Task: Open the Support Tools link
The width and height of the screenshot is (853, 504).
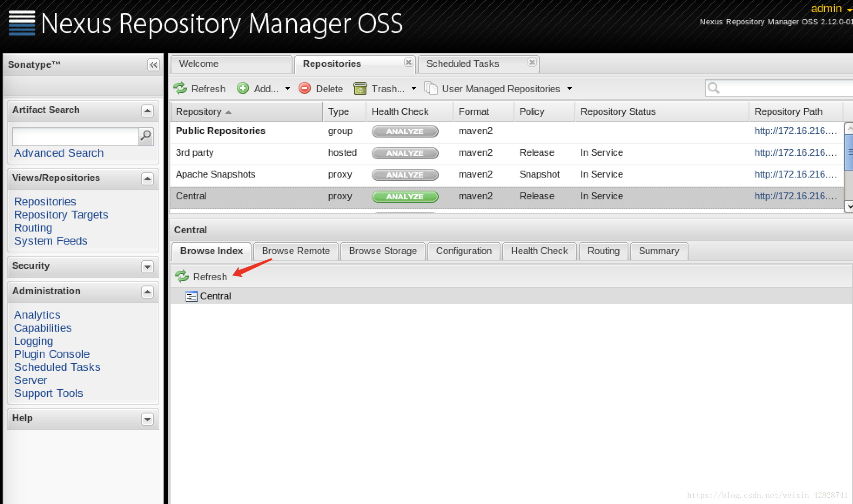Action: (48, 393)
